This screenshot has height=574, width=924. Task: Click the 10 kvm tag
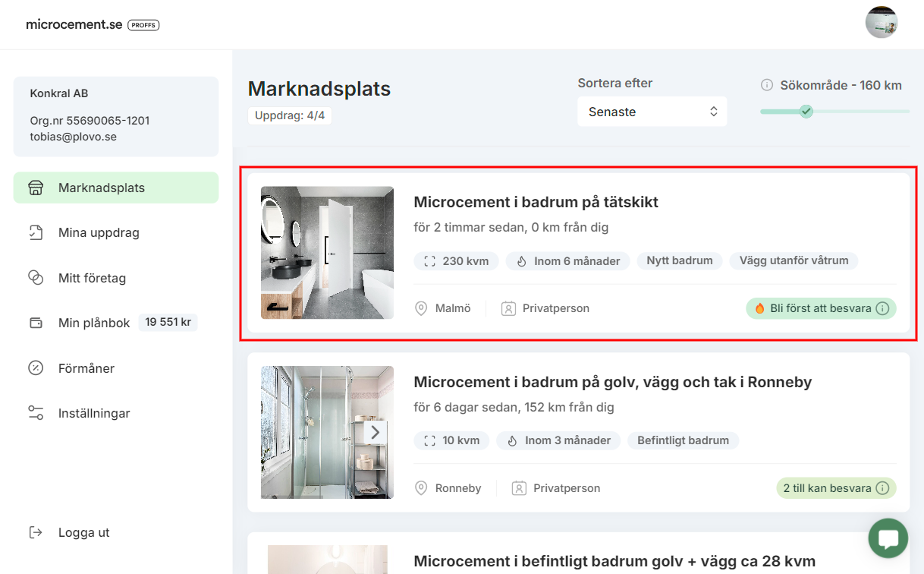[451, 440]
